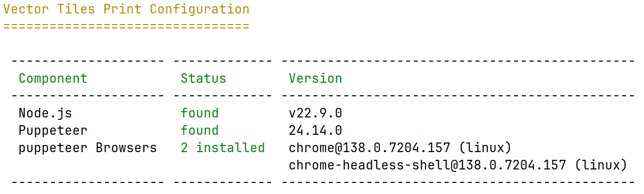The width and height of the screenshot is (644, 194).
Task: Select the Puppeteer version "24.14.0"
Action: pos(315,130)
